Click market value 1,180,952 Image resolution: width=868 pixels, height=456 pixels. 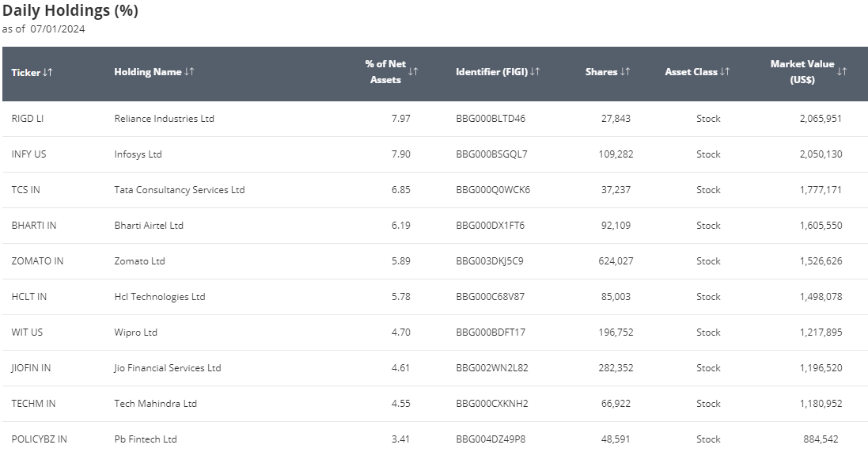[821, 404]
